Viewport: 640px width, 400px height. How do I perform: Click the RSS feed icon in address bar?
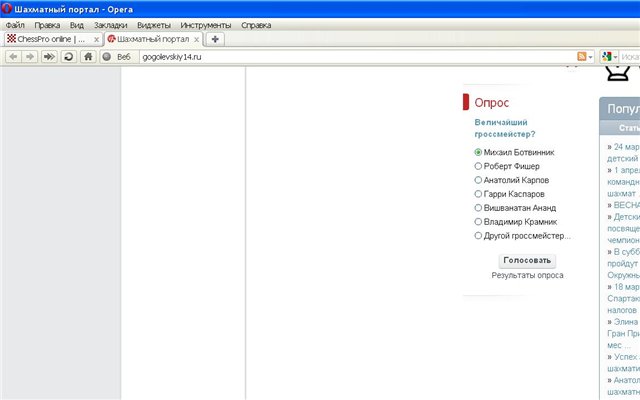(581, 57)
